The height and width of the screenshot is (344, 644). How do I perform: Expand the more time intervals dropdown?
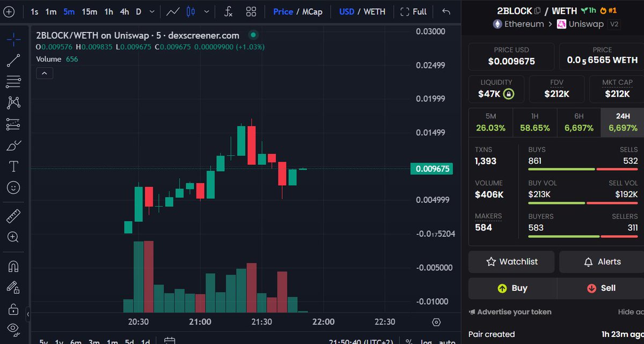pyautogui.click(x=152, y=11)
